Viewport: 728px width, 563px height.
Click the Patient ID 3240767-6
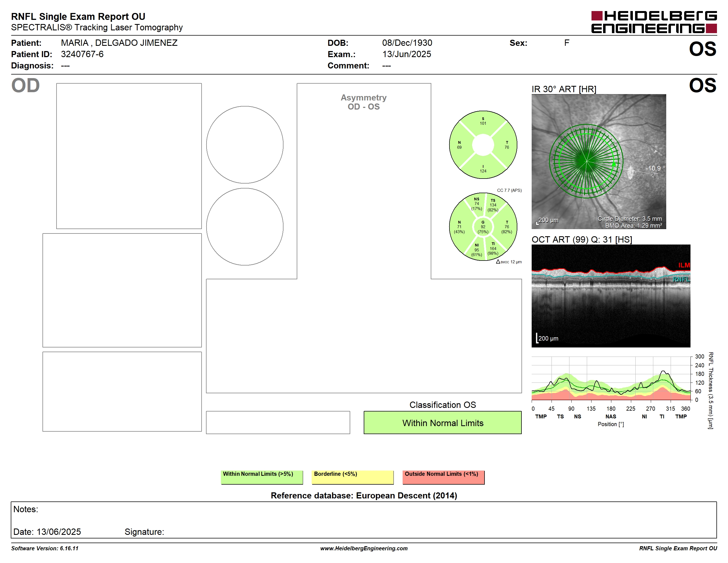(82, 54)
